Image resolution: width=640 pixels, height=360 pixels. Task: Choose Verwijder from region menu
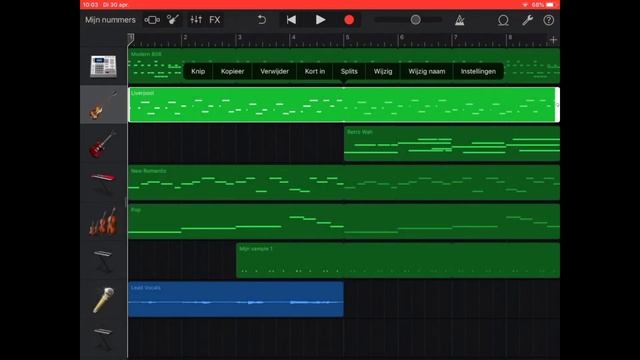(274, 71)
